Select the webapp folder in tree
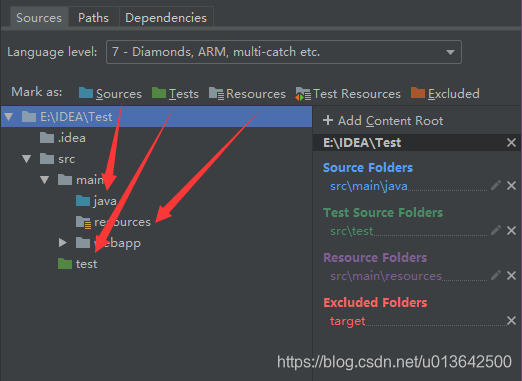This screenshot has height=381, width=522. tap(108, 243)
